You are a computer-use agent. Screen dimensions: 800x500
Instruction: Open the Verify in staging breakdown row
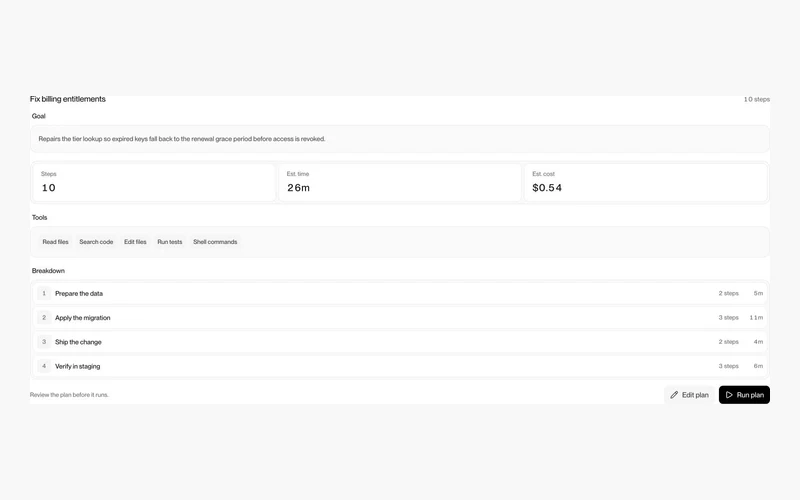[400, 366]
